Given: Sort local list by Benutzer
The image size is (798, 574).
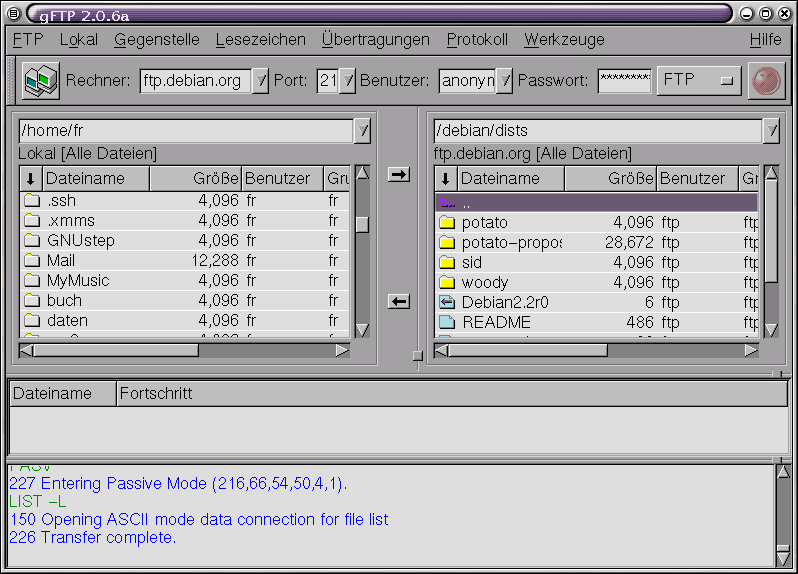Looking at the screenshot, I should click(x=282, y=179).
